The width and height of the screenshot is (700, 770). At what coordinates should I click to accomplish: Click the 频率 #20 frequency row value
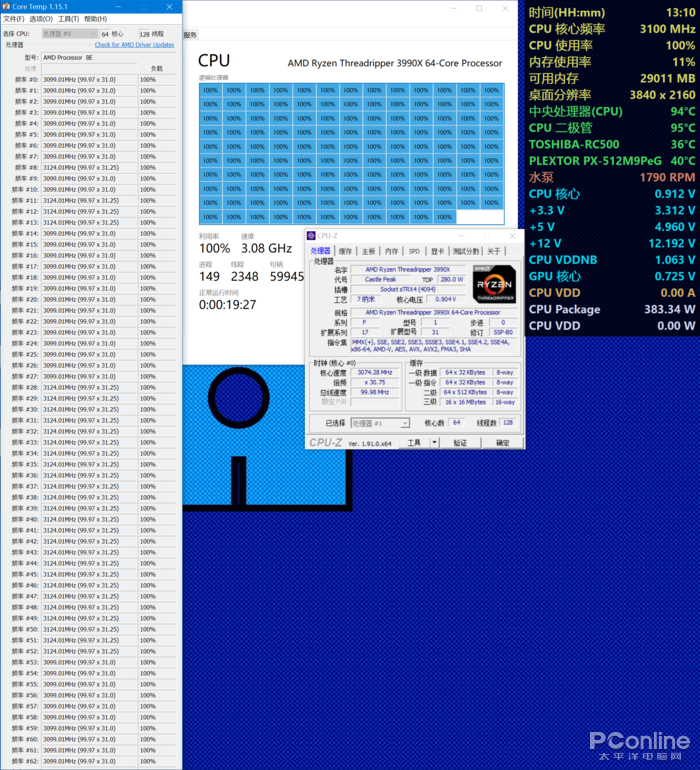click(89, 300)
